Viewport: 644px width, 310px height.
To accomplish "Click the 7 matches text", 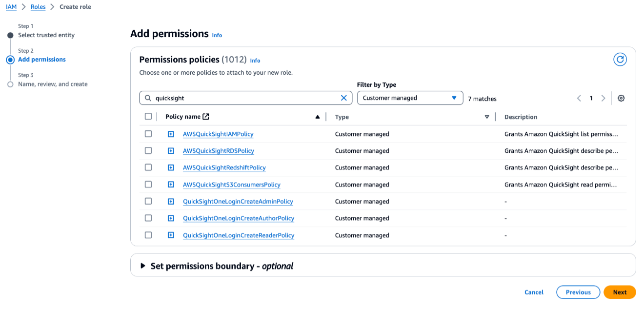I will [x=482, y=99].
